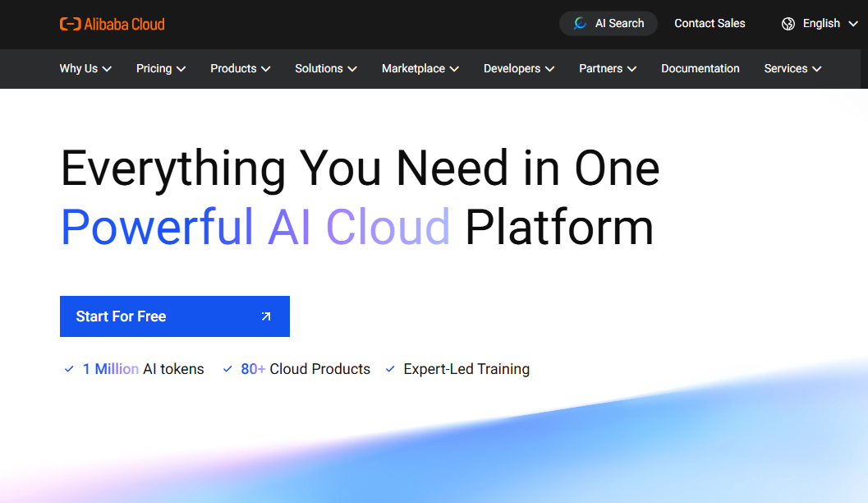Expand the Developers chevron arrow
Viewport: 868px width, 503px height.
tap(549, 69)
